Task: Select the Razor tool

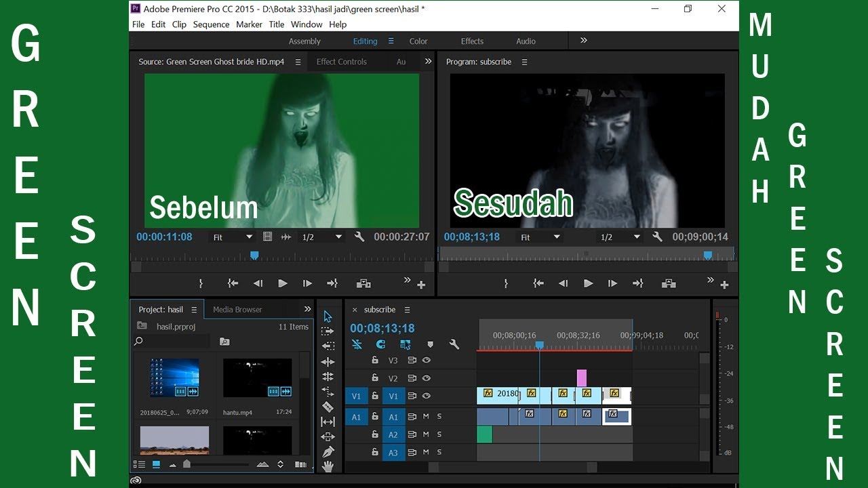Action: point(328,407)
